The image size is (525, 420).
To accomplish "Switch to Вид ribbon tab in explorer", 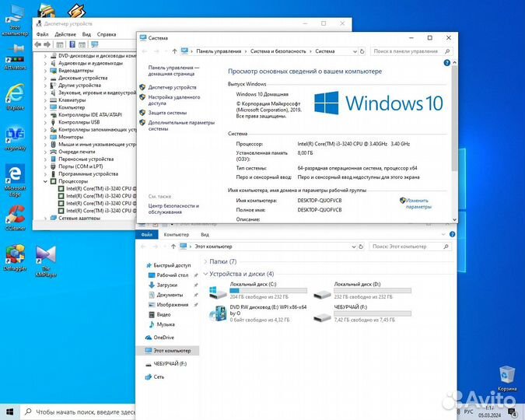I will [x=205, y=234].
